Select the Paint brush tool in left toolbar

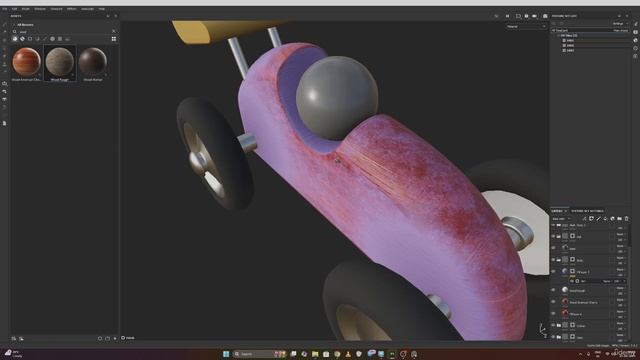4,25
